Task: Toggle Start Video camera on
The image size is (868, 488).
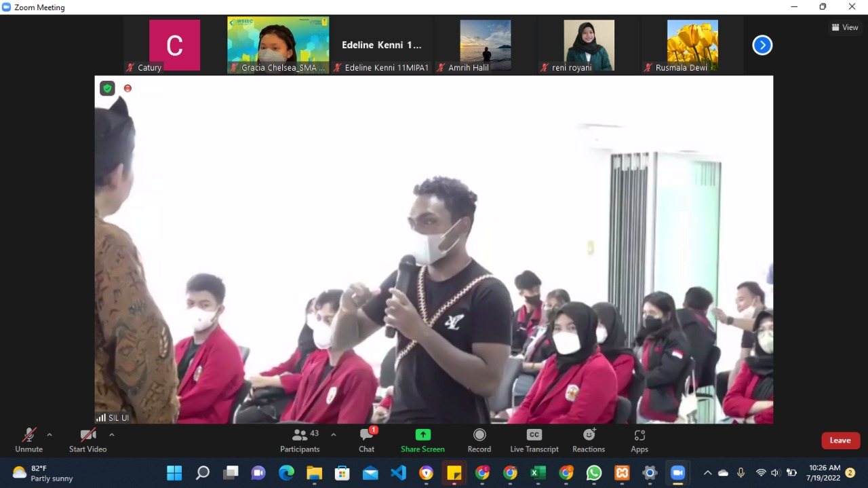Action: pyautogui.click(x=87, y=440)
